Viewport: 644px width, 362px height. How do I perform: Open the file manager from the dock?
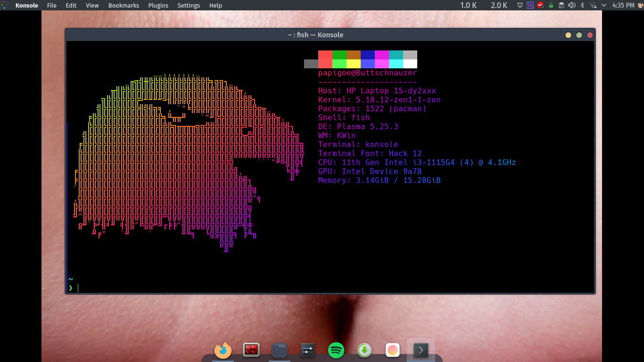(280, 350)
